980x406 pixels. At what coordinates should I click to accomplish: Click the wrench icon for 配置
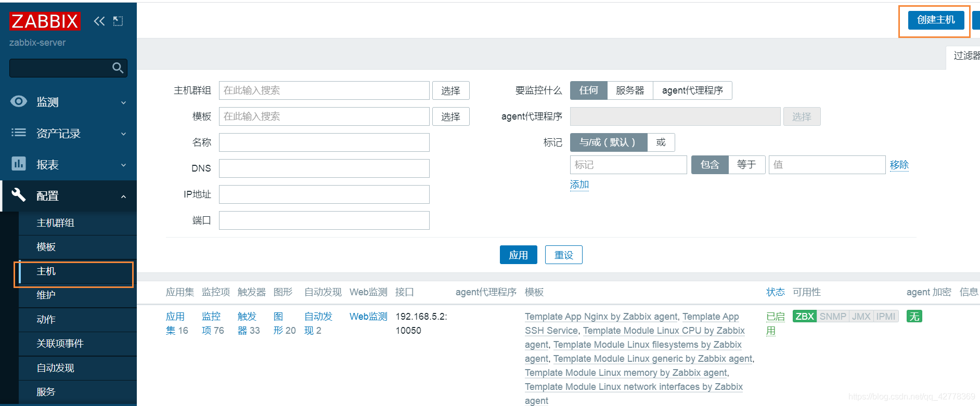(19, 195)
